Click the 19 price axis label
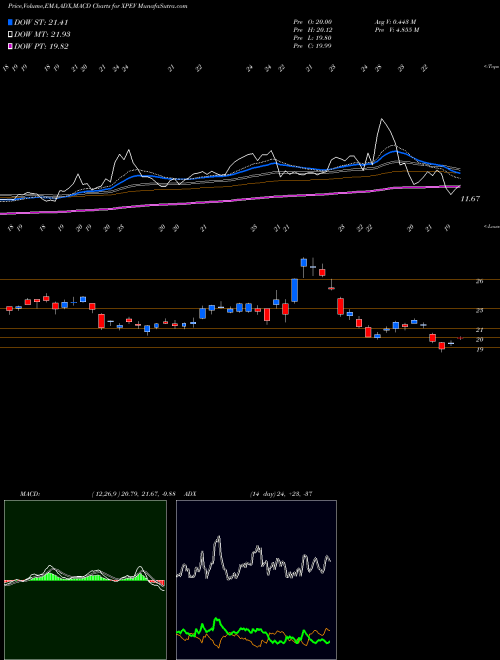Image resolution: width=500 pixels, height=660 pixels. 479,349
